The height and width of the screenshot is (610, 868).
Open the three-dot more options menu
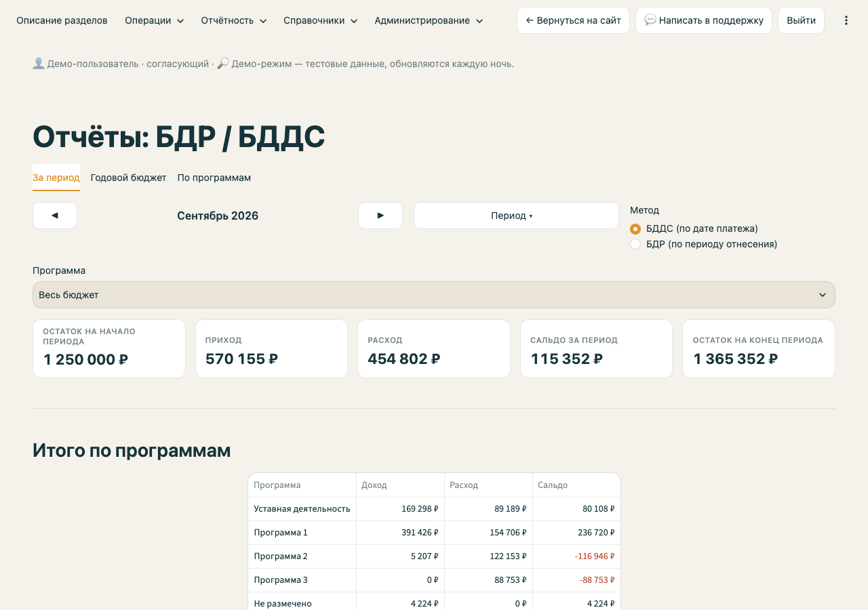846,20
